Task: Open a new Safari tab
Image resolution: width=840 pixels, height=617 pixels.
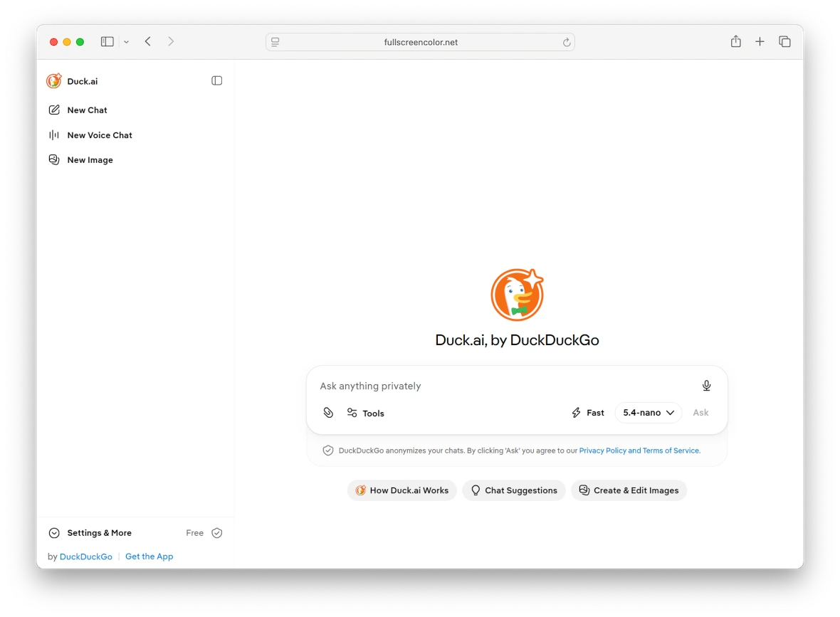Action: coord(760,41)
